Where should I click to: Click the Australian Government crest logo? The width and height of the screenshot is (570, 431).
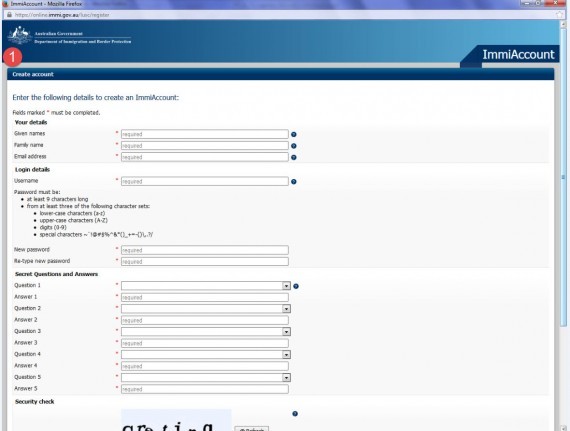[x=20, y=35]
